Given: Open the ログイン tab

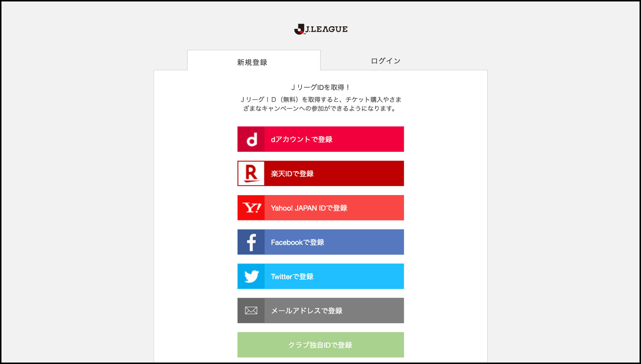Looking at the screenshot, I should (x=386, y=61).
